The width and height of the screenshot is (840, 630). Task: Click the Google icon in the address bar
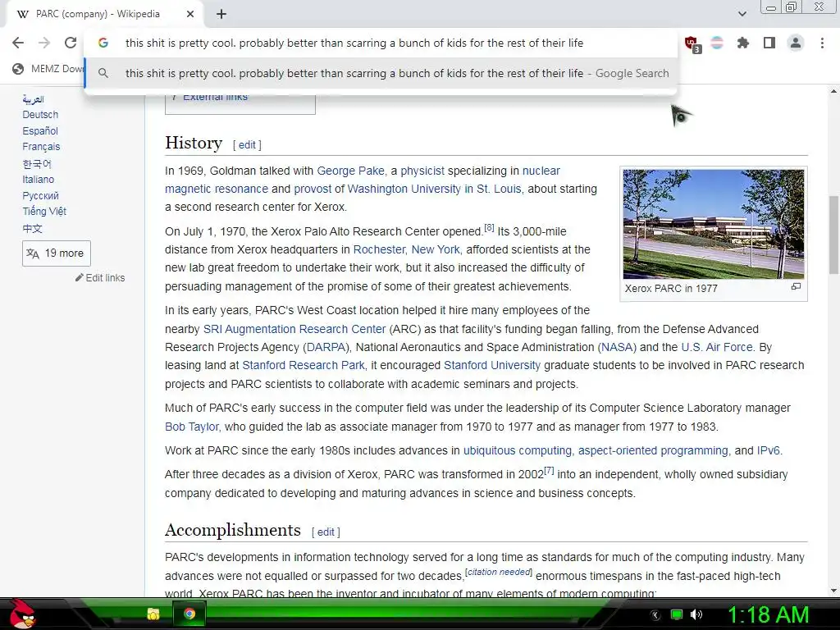tap(103, 43)
